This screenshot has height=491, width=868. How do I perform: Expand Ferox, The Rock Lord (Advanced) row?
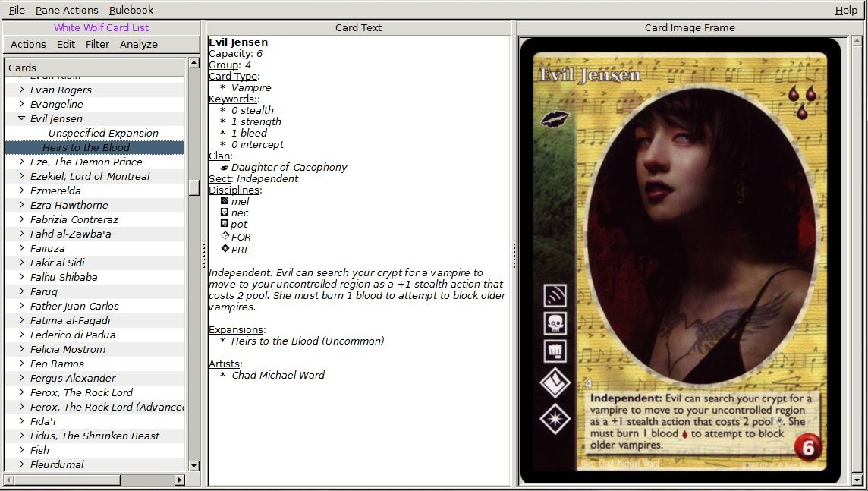21,406
